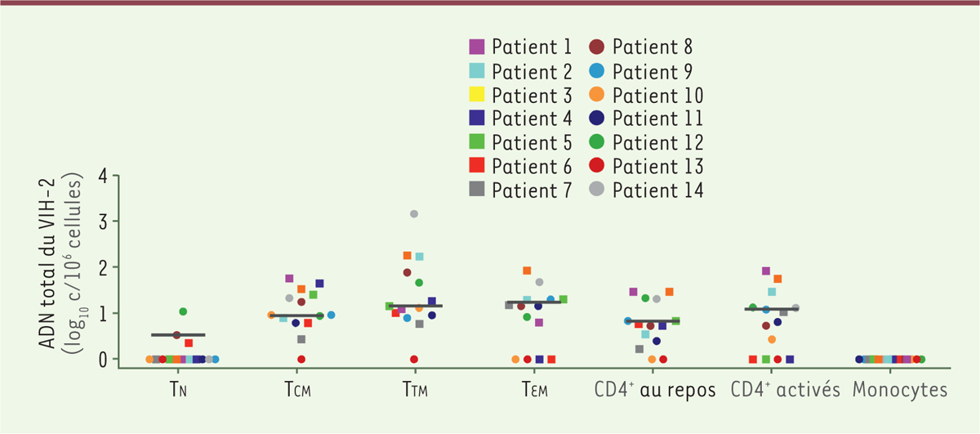
Task: Click the orange Patient 10 legend circle
Action: (x=598, y=94)
